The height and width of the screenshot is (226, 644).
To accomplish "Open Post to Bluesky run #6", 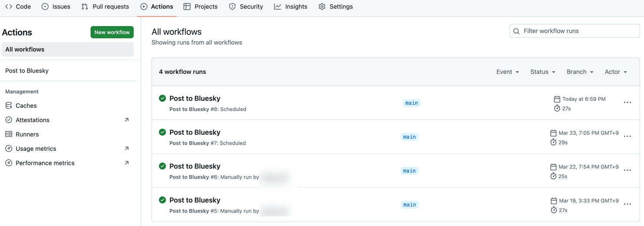I will coord(195,166).
